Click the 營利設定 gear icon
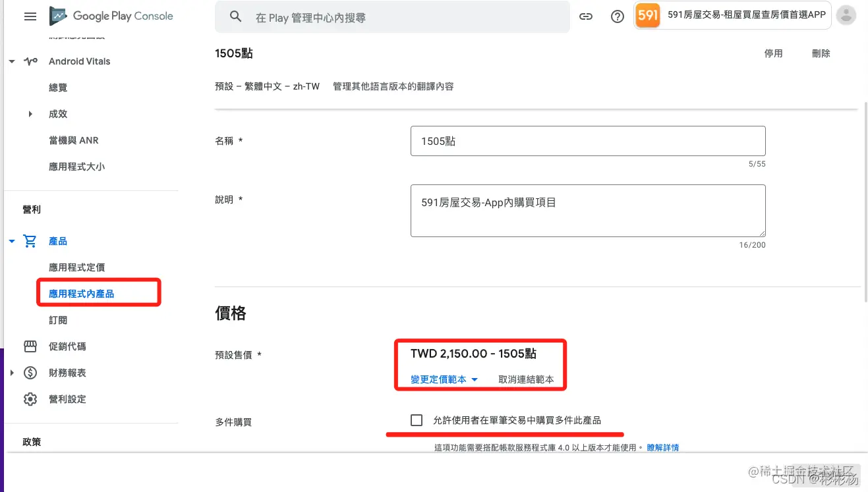Screen dimensions: 868x492 (x=30, y=399)
